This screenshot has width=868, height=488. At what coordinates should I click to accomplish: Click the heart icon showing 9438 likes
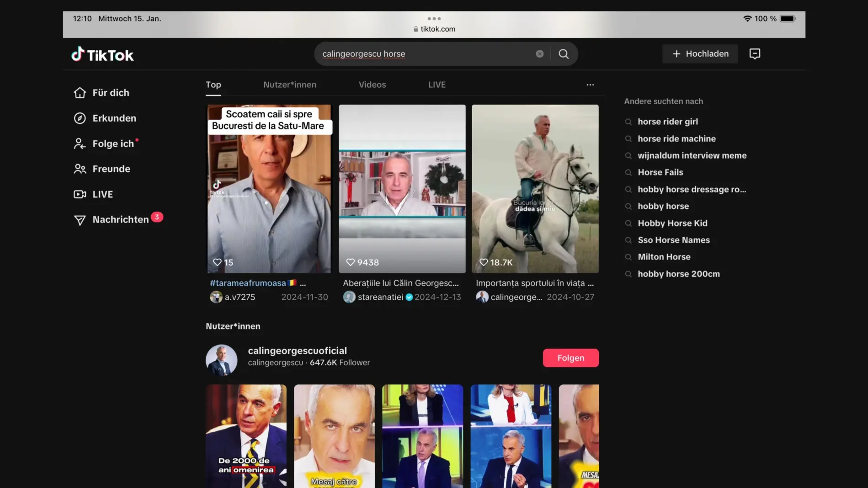(350, 262)
